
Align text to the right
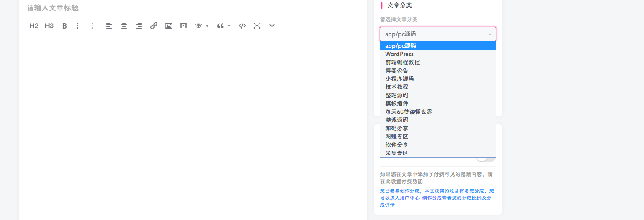[139, 26]
